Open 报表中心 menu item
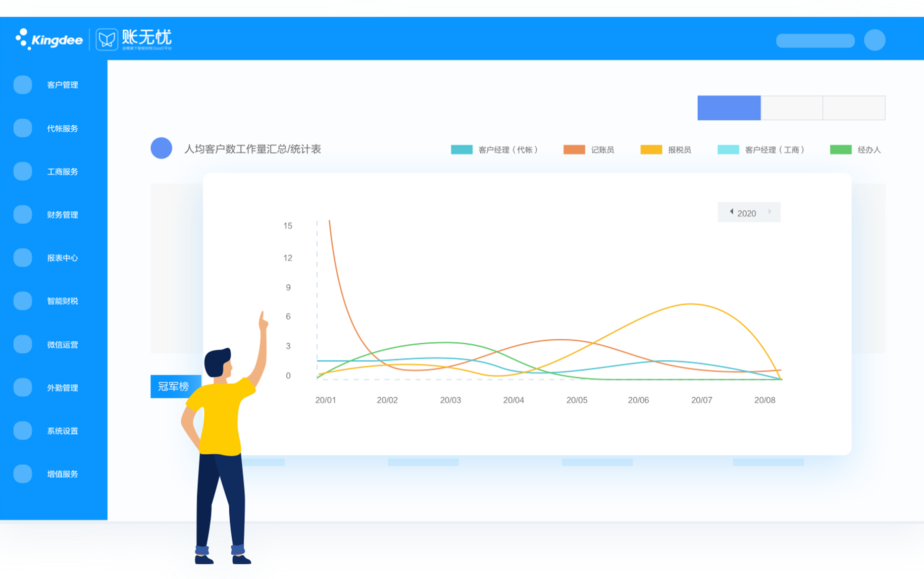Image resolution: width=924 pixels, height=579 pixels. pos(62,258)
